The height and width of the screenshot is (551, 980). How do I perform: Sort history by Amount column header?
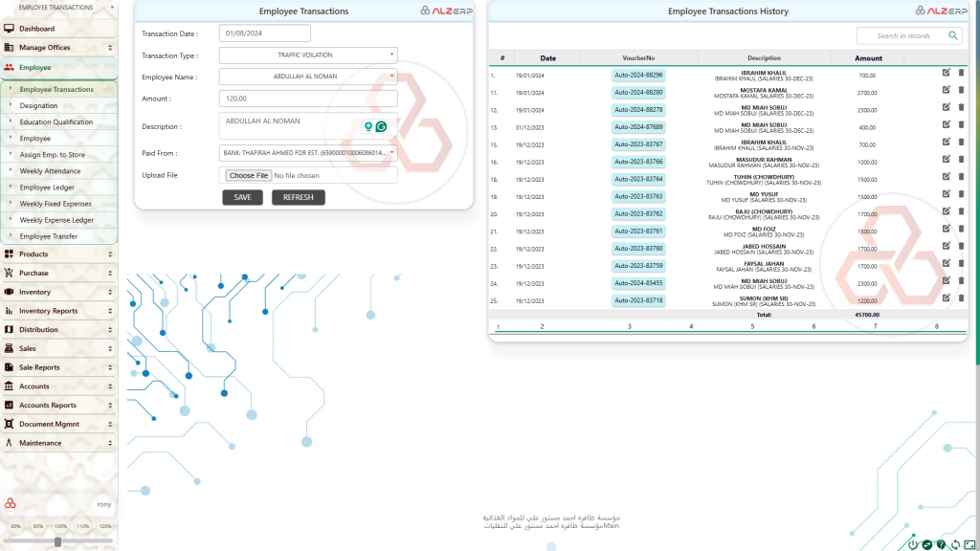[x=867, y=58]
